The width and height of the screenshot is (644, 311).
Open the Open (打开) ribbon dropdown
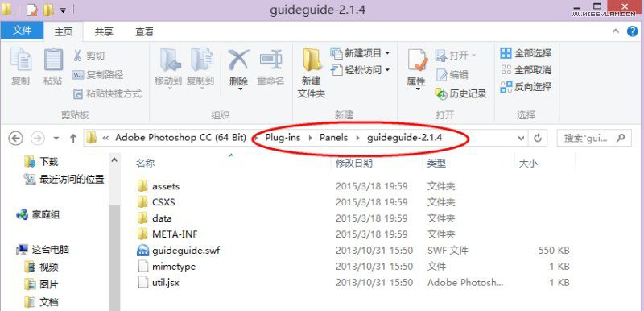[456, 55]
